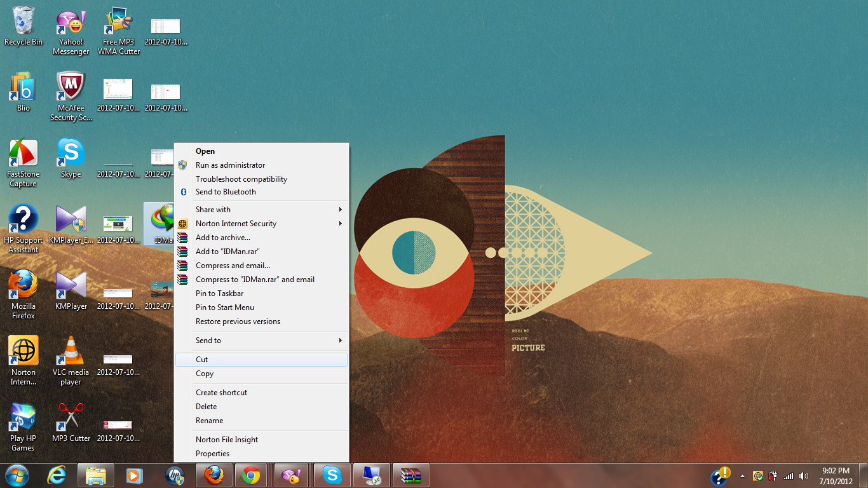Image resolution: width=868 pixels, height=488 pixels.
Task: Select the MP3 Cutter scissors icon
Action: point(71,423)
